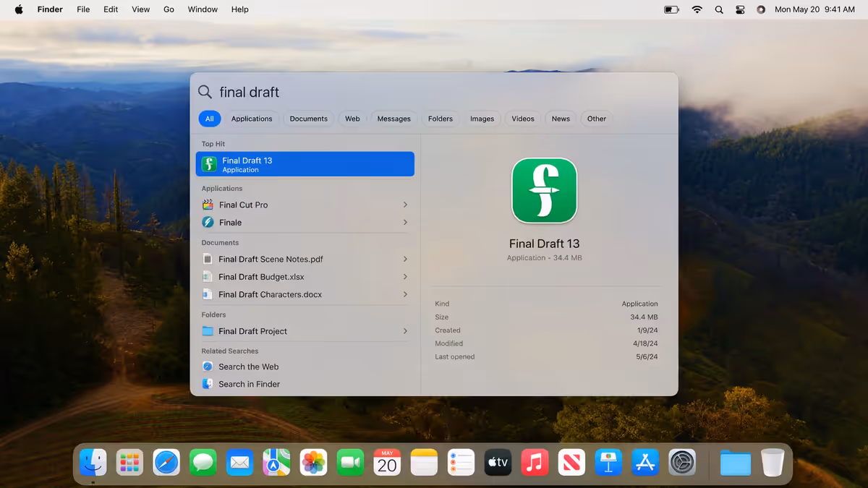Open the Go menu
This screenshot has height=488, width=868.
click(169, 9)
